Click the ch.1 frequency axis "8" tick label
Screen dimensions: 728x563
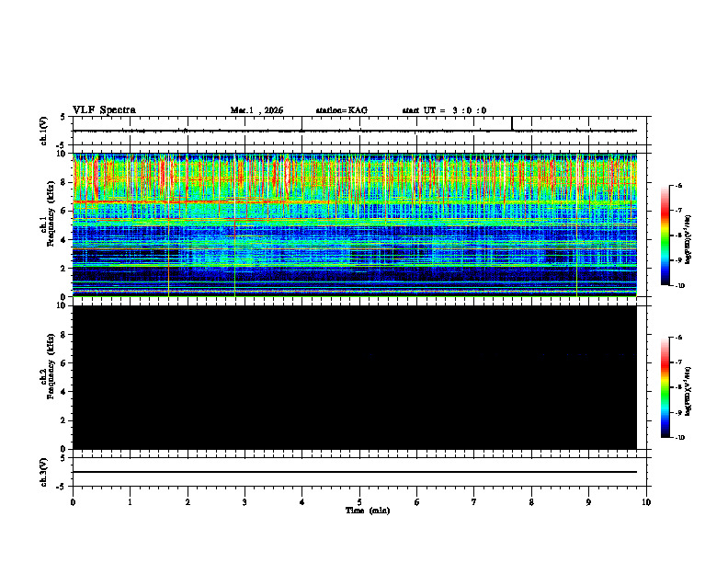point(64,182)
